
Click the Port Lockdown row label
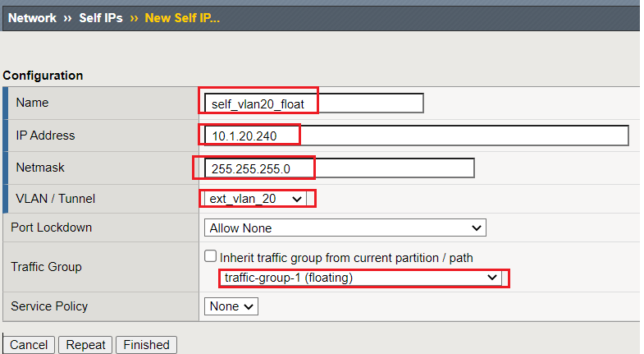coord(52,228)
